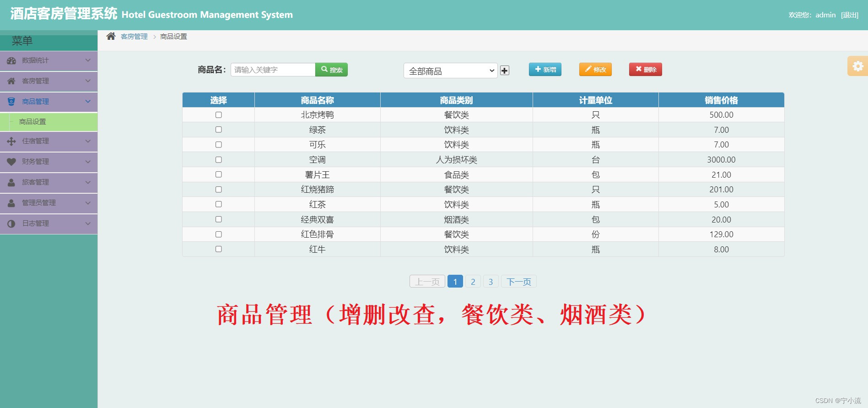This screenshot has height=408, width=868.
Task: Select the checkbox for 北京烤鸭
Action: click(x=219, y=115)
